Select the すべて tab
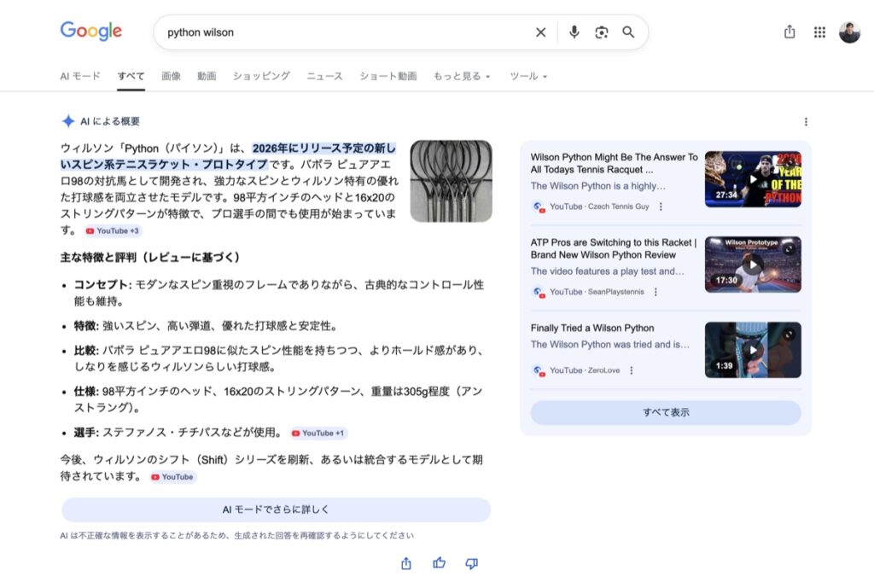 [131, 76]
